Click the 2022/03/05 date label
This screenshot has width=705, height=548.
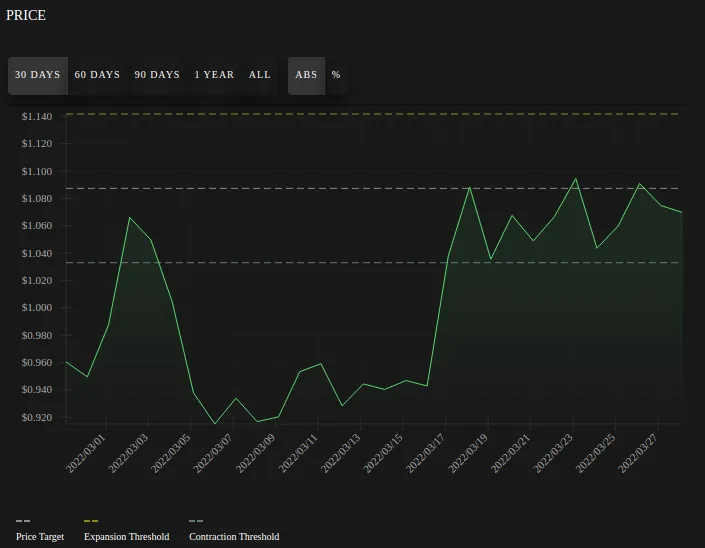pyautogui.click(x=171, y=453)
